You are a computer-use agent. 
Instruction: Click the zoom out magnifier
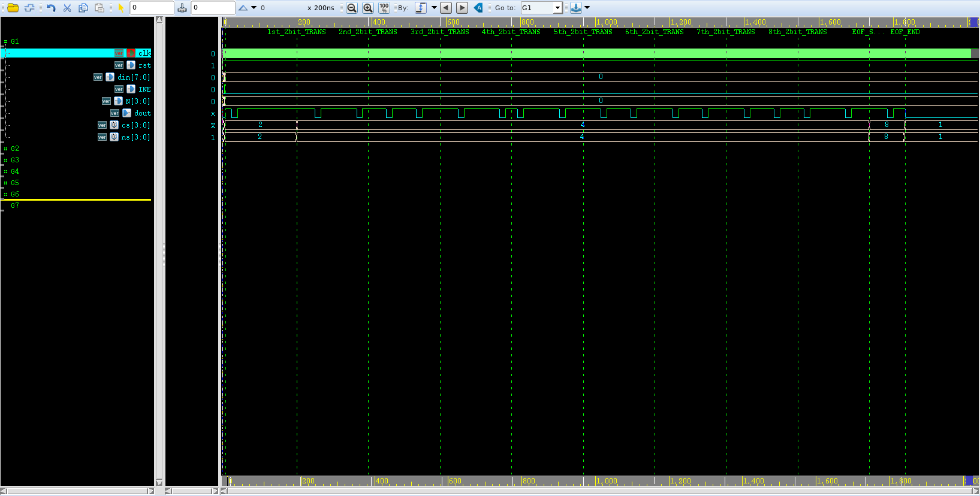[352, 8]
